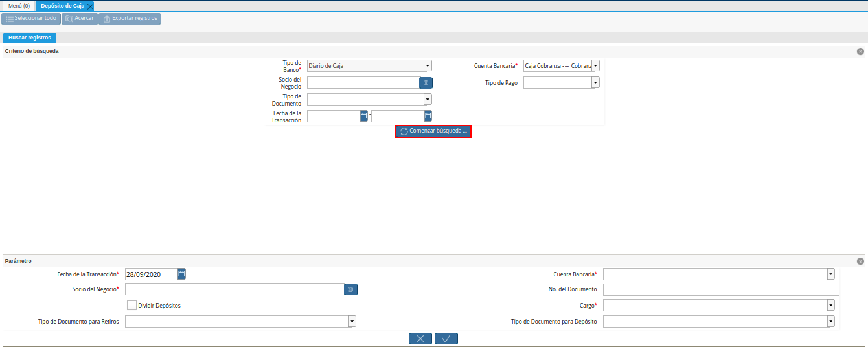Click the confirm checkmark button
Screen dimensions: 868x347
[446, 339]
